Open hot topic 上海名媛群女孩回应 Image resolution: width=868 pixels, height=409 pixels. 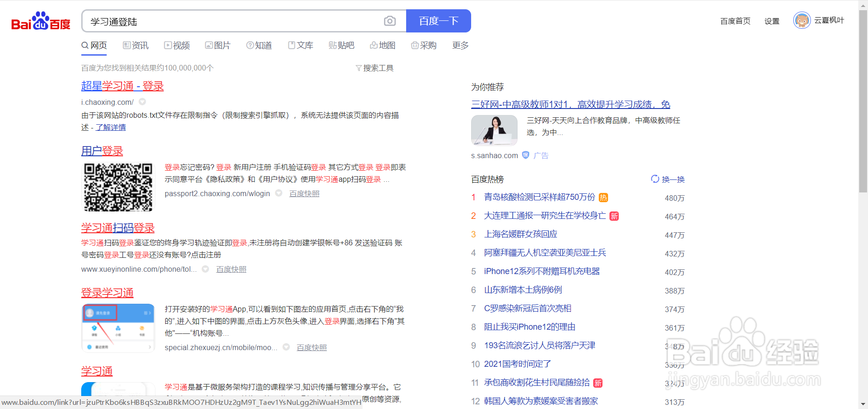coord(521,234)
